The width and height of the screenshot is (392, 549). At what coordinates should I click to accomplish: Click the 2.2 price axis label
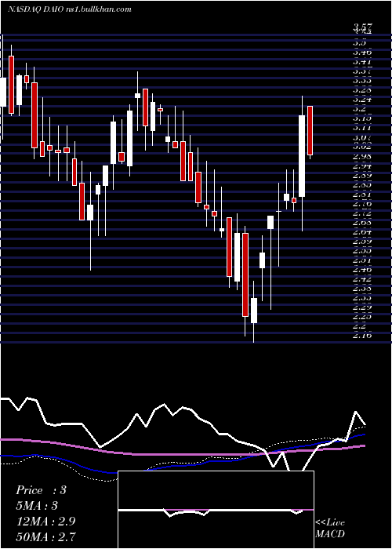[x=360, y=326]
